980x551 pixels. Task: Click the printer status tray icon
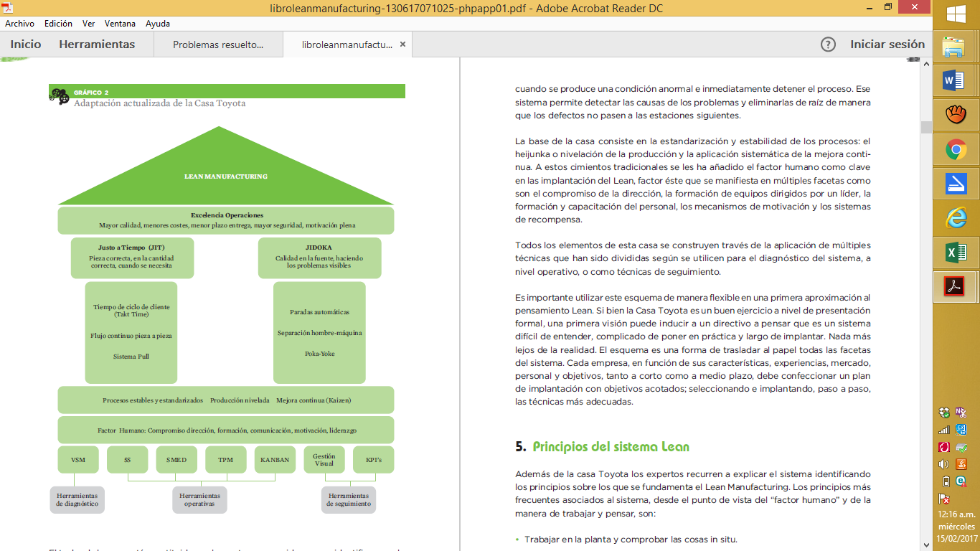pyautogui.click(x=961, y=447)
